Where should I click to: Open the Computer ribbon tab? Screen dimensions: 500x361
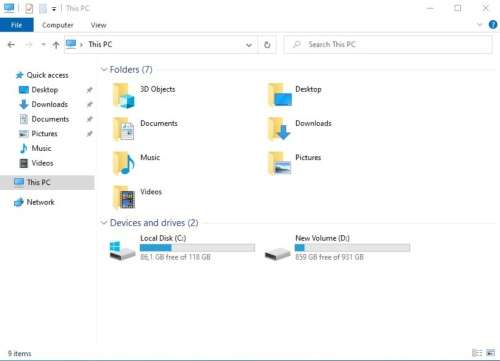[x=58, y=25]
